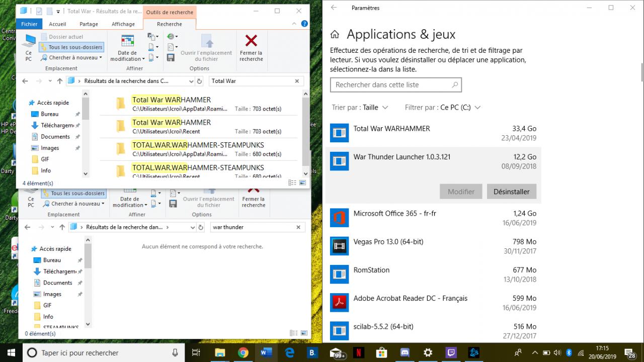Switch to details view in Total War window
The image size is (644, 362).
[293, 183]
